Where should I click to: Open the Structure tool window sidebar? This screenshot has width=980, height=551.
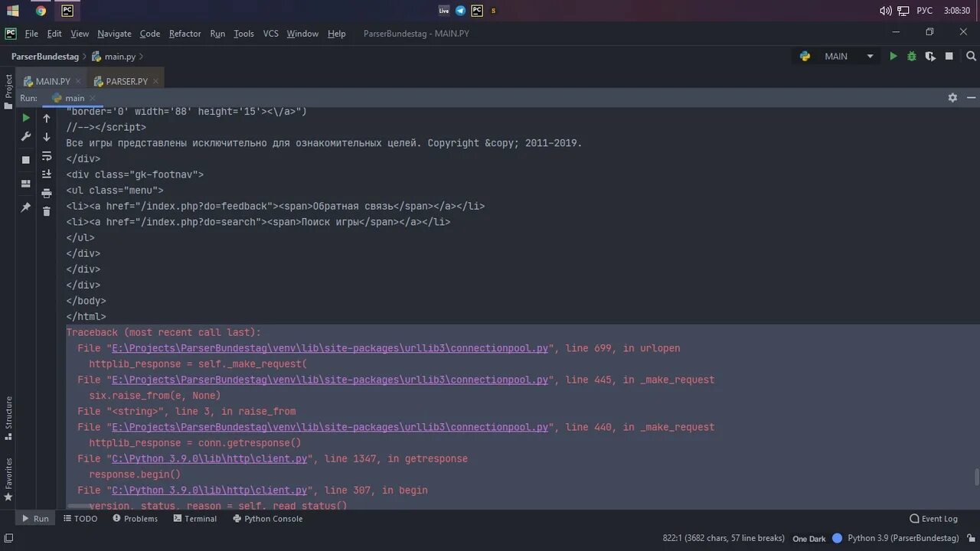pos(8,419)
